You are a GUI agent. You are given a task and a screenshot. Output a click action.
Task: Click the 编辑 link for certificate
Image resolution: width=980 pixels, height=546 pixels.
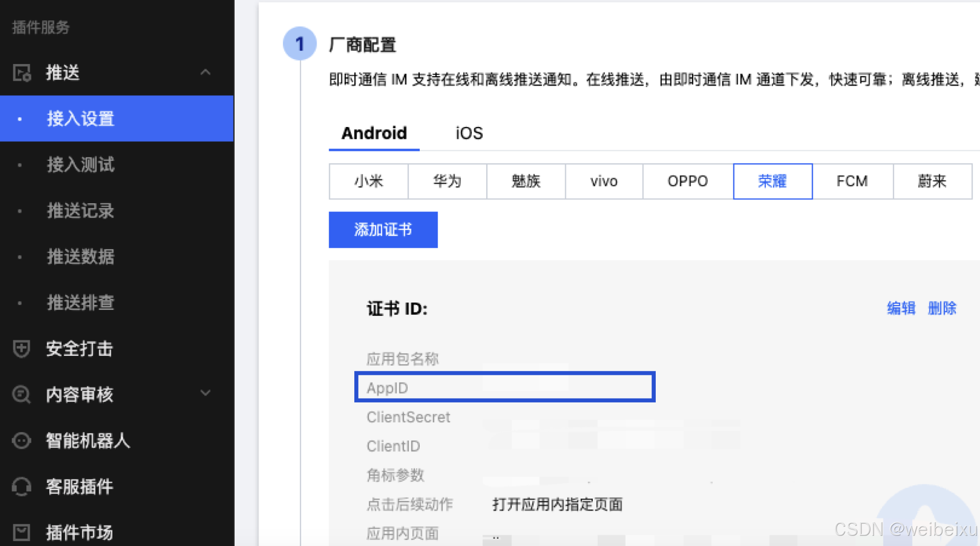click(x=901, y=308)
